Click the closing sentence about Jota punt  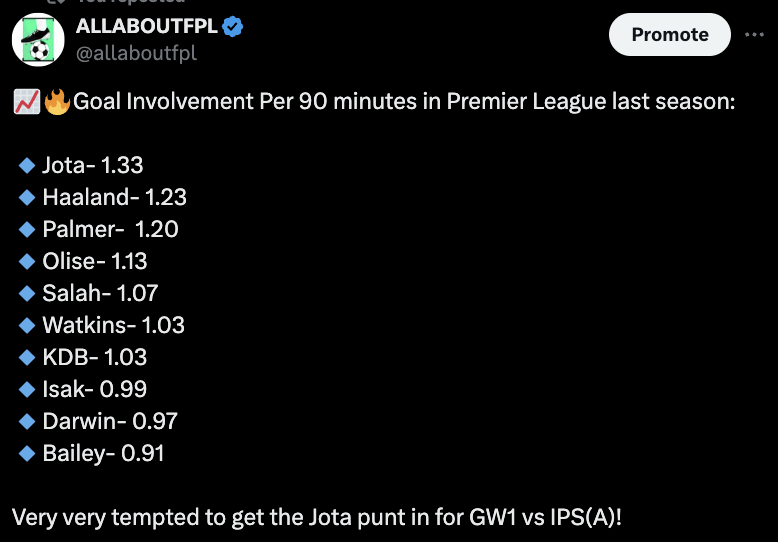[x=316, y=518]
